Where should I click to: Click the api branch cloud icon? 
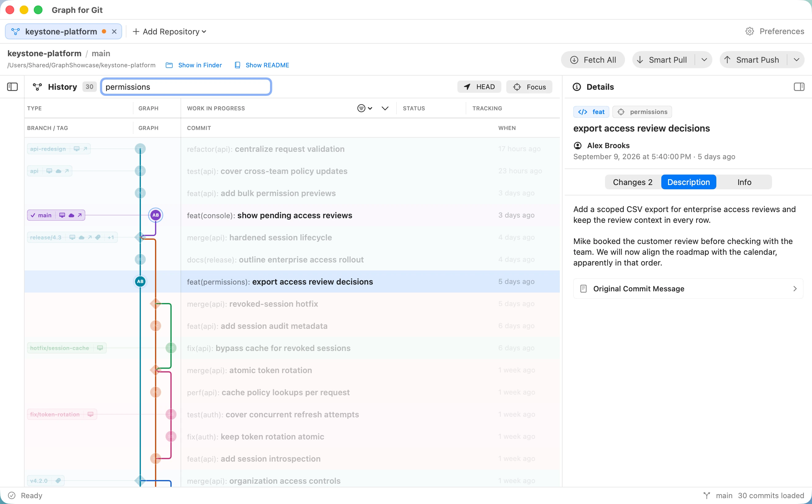tap(58, 171)
